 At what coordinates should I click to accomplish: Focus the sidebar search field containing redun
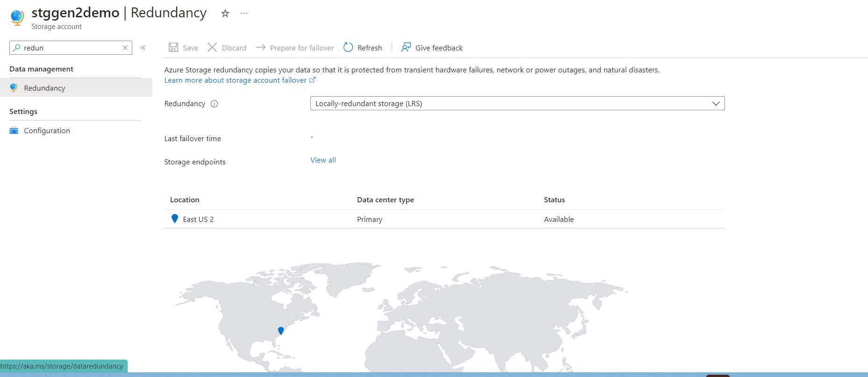[x=71, y=48]
